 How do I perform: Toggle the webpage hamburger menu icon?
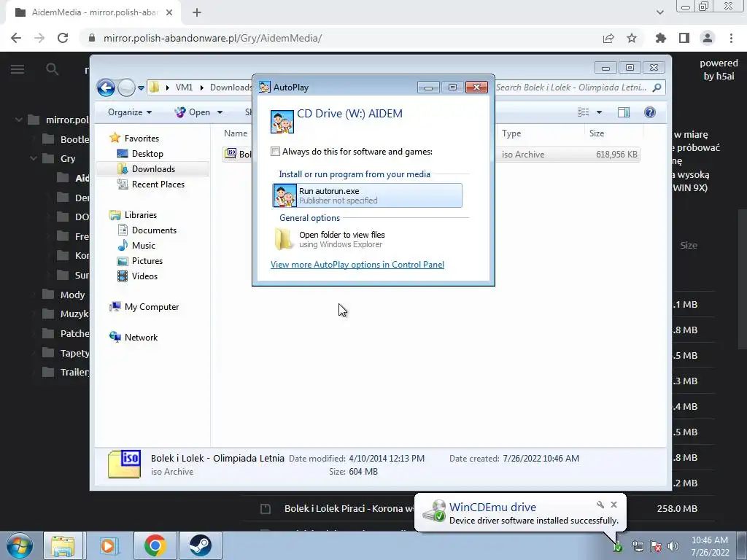tap(18, 69)
